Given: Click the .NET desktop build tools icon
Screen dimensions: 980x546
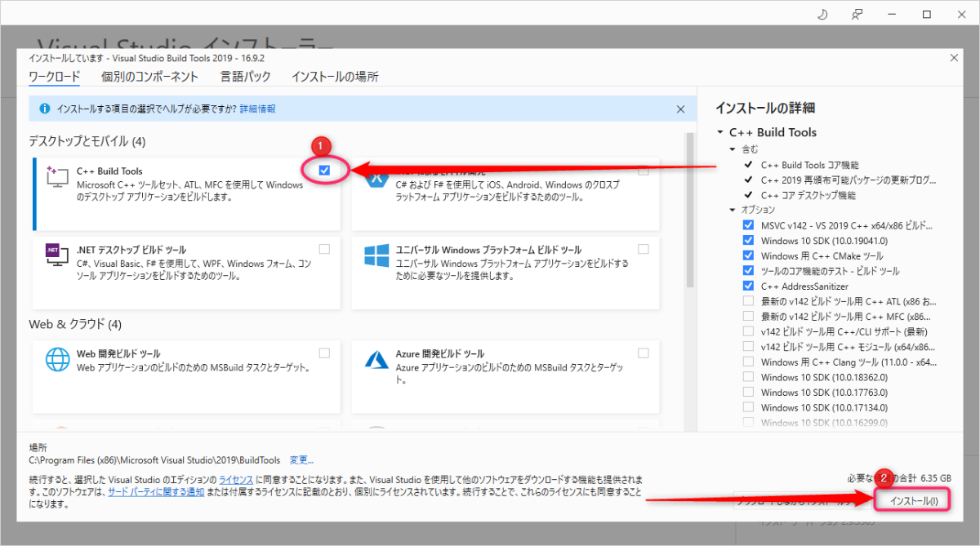Looking at the screenshot, I should [56, 256].
